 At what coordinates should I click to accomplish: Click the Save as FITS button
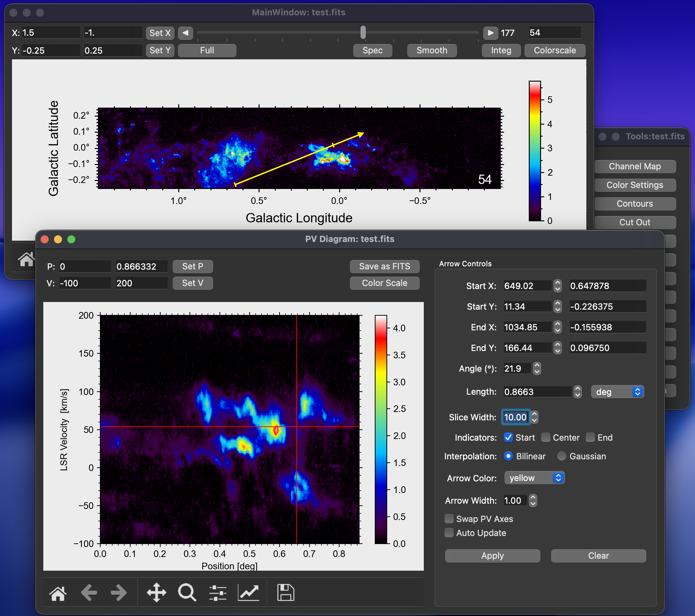point(384,266)
